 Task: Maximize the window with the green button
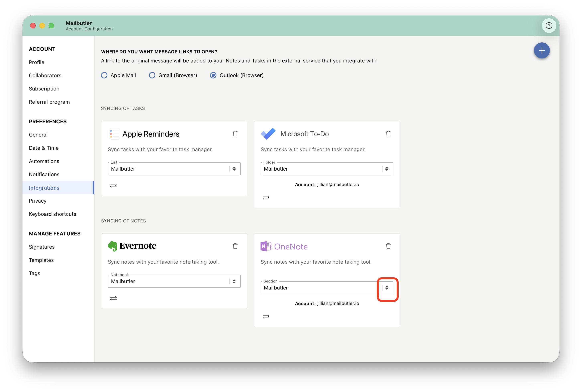tap(51, 25)
